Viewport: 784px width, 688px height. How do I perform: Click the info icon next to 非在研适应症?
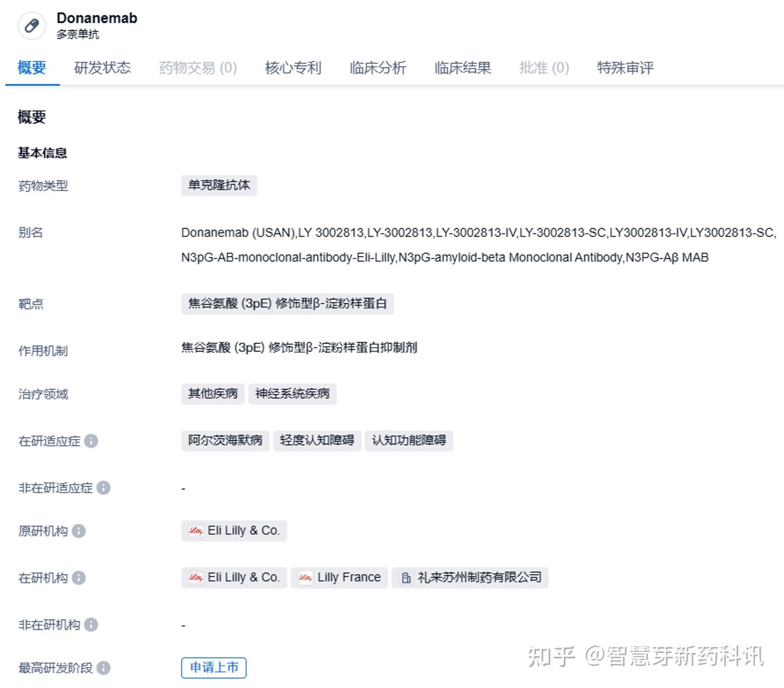102,489
